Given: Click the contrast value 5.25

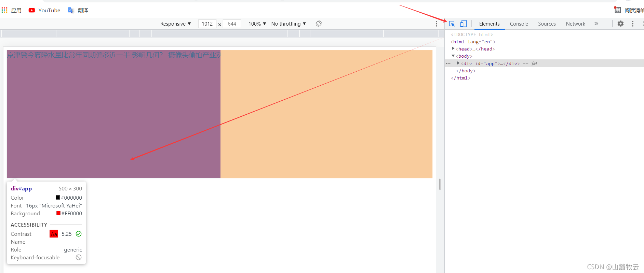Looking at the screenshot, I should coord(67,234).
